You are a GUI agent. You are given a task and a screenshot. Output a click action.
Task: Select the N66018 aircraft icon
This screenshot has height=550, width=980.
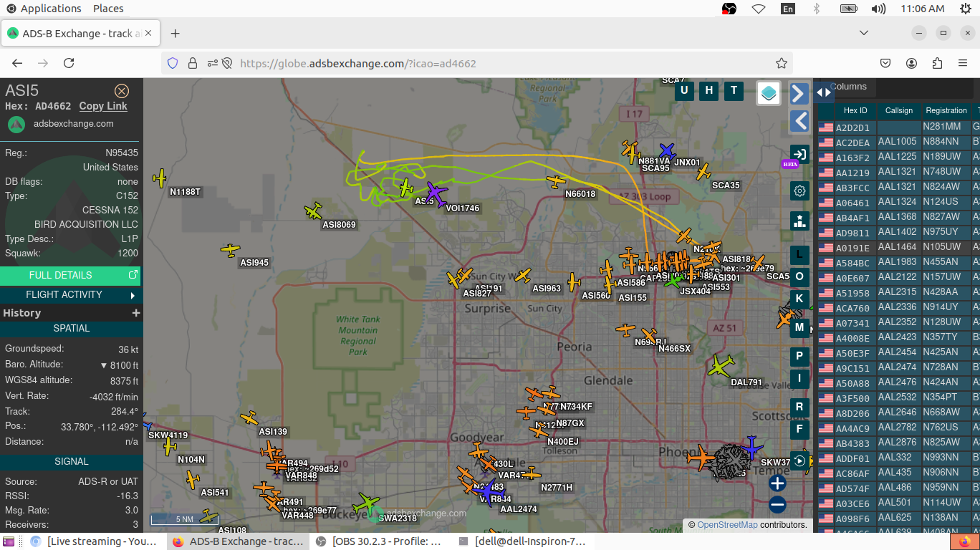tap(557, 182)
